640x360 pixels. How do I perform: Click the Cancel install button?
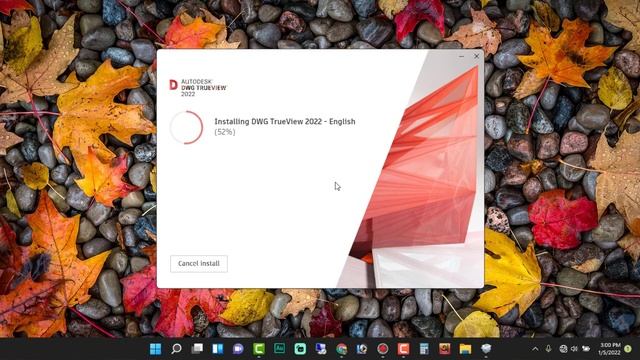point(199,264)
